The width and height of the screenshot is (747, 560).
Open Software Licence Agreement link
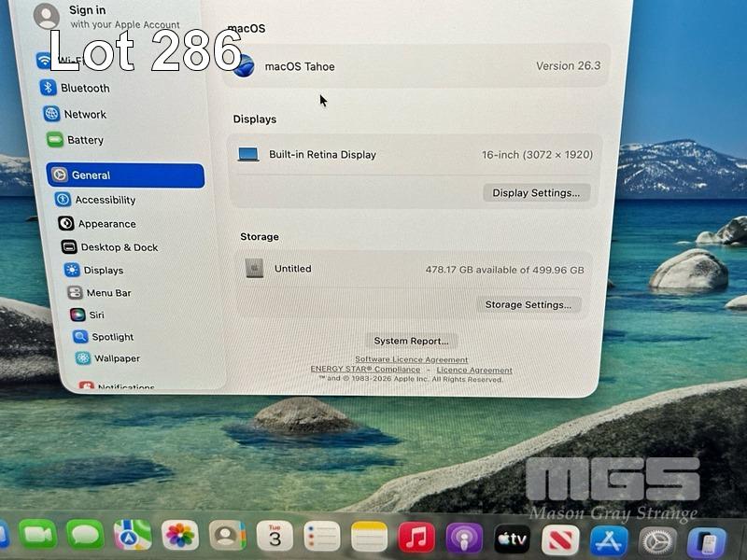411,360
